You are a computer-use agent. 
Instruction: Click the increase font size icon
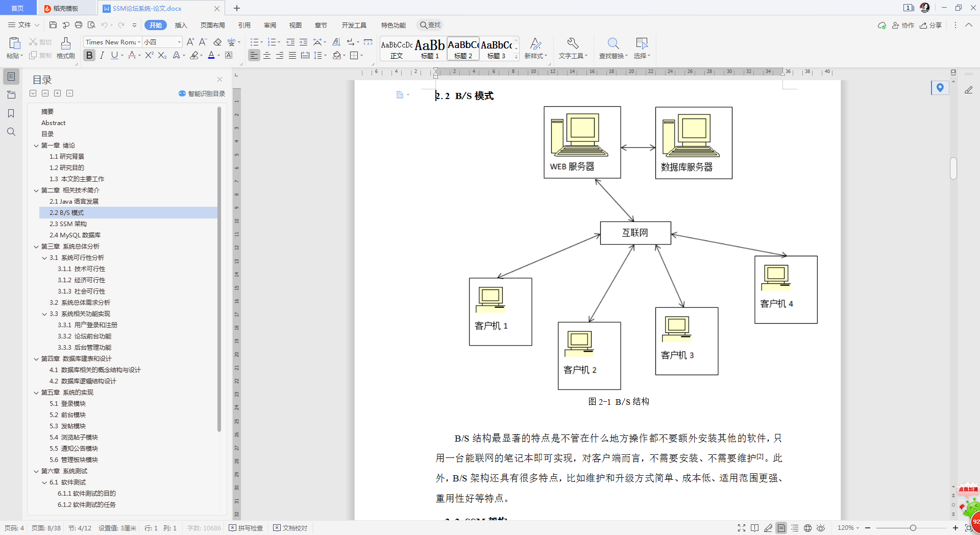190,42
